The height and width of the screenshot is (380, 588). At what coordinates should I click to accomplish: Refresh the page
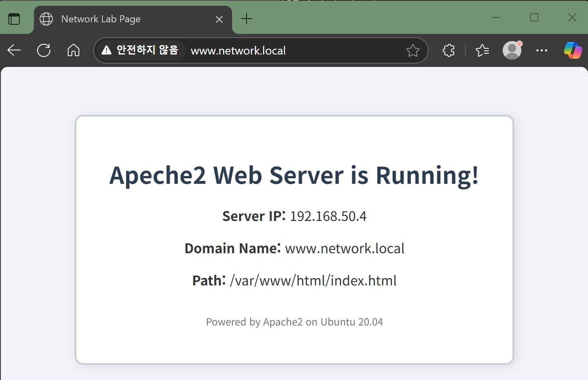(44, 50)
